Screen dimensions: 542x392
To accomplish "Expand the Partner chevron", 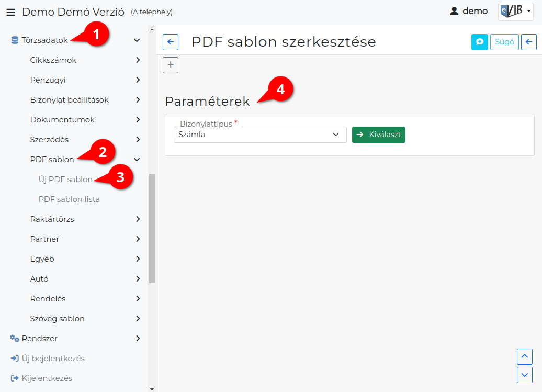I will [x=138, y=239].
